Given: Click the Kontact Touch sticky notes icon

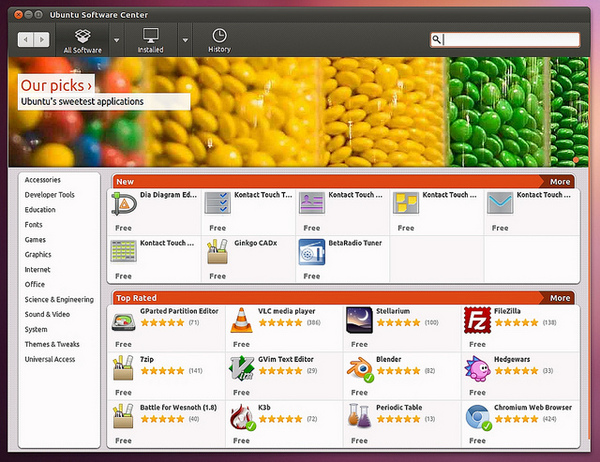Looking at the screenshot, I should (x=406, y=203).
